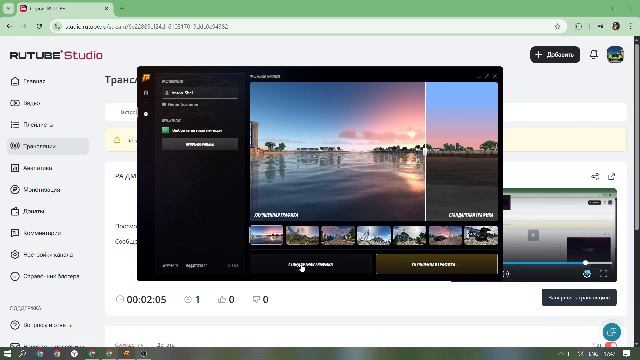Viewport: 640px width, 360px height.
Task: Click the Добавить button
Action: tap(555, 54)
